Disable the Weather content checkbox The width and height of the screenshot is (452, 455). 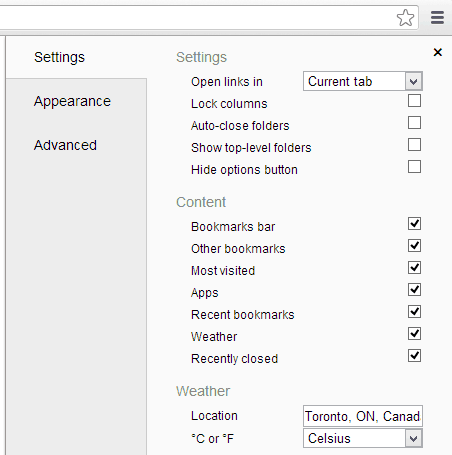(x=414, y=334)
